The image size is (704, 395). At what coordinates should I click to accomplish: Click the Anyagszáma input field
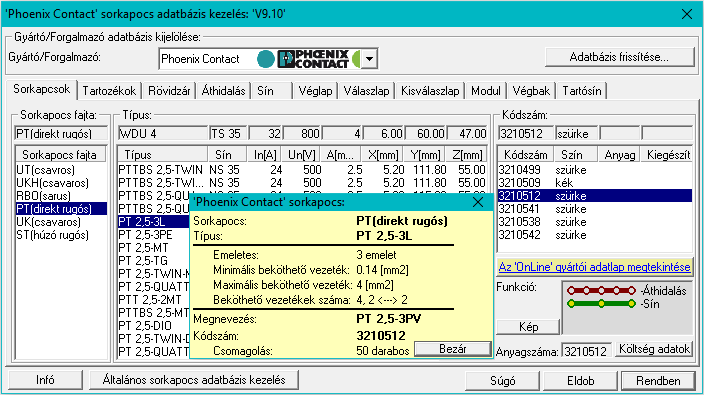(586, 351)
